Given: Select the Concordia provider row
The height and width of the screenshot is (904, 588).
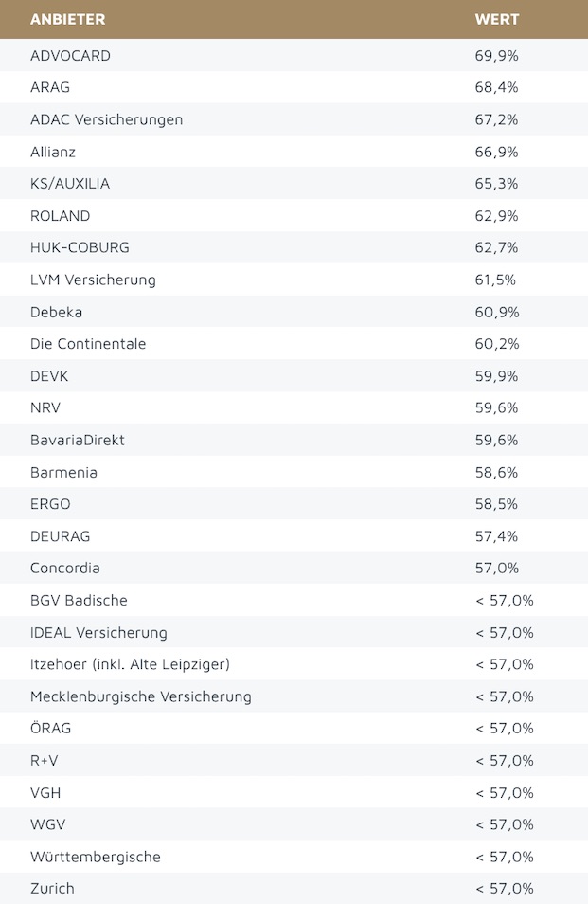Looking at the screenshot, I should tap(65, 568).
